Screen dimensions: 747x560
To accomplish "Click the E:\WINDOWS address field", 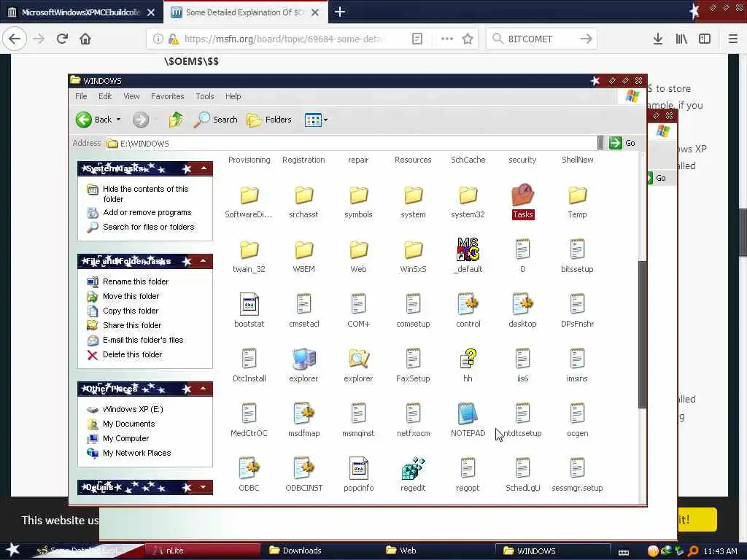I will (x=352, y=144).
